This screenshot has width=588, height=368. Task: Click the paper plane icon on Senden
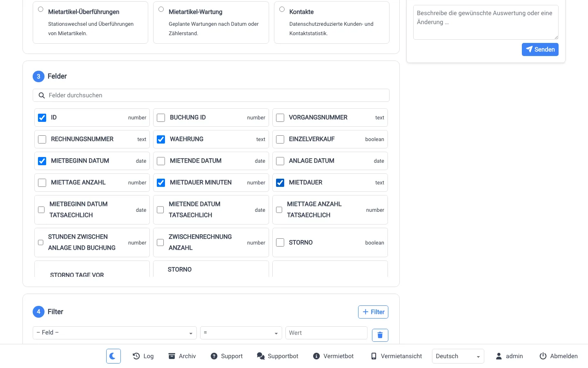point(529,49)
